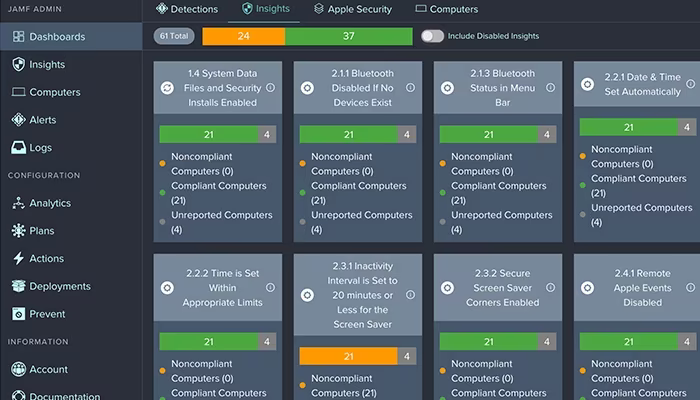Switch to the Insights top tab

tap(266, 9)
